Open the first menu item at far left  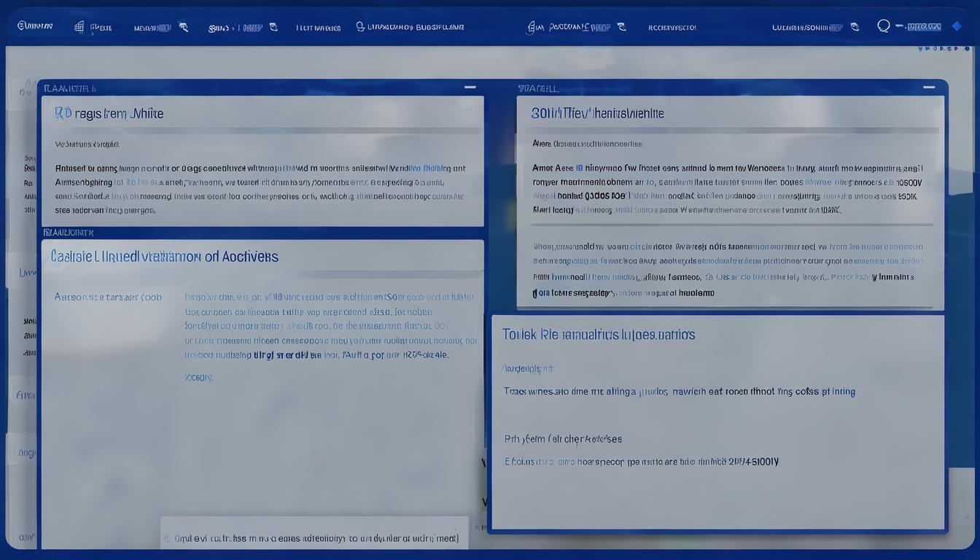coord(34,26)
